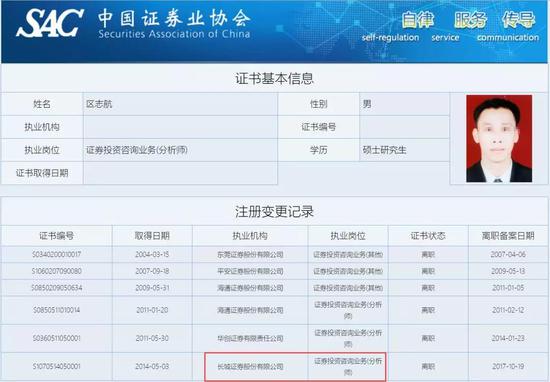
Task: Click the 执业岗位 column header in records table
Action: [x=348, y=236]
